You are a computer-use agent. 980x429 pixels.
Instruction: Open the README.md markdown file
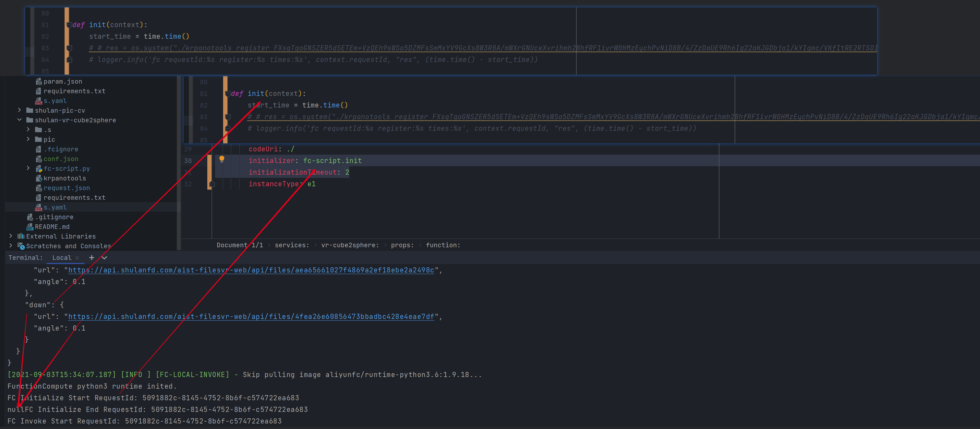(52, 227)
